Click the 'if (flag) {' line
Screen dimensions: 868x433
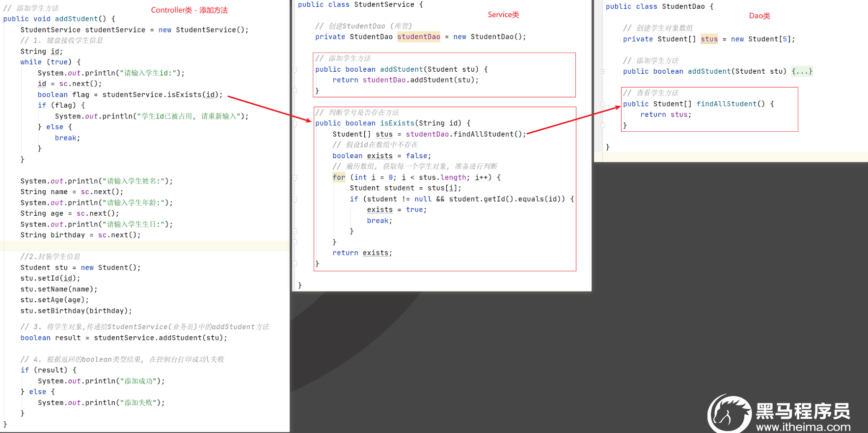(x=61, y=106)
